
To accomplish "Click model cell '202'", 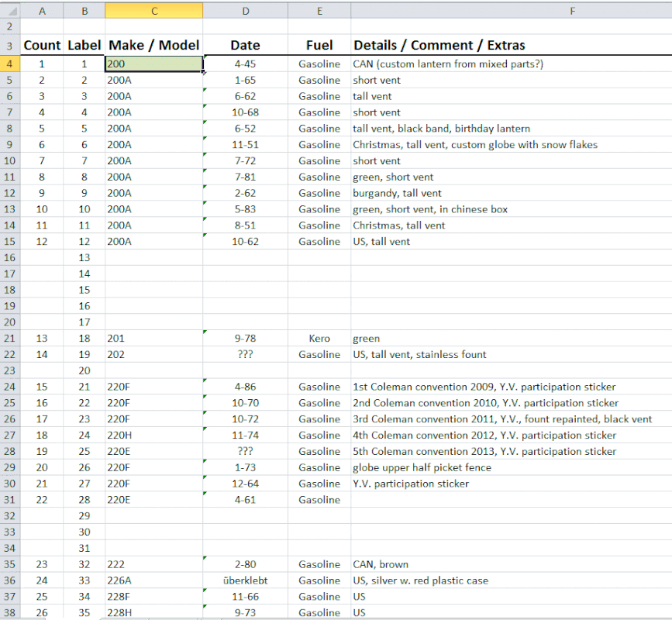I will coord(154,354).
